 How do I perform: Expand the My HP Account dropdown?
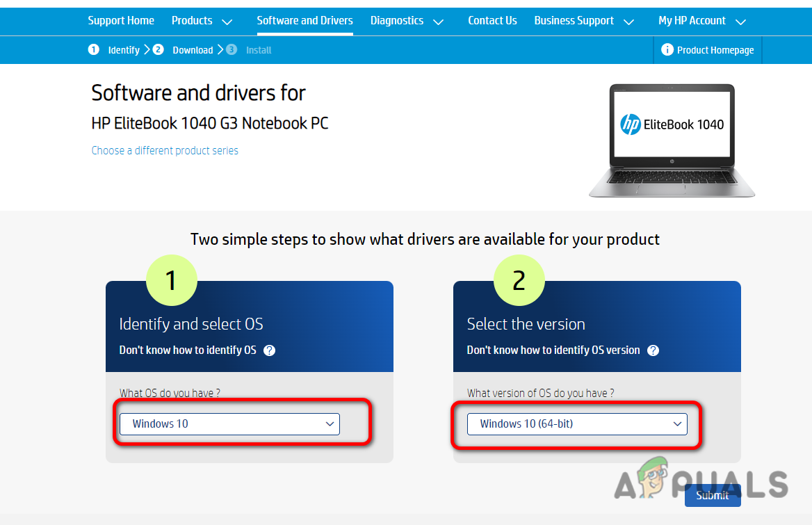(701, 21)
